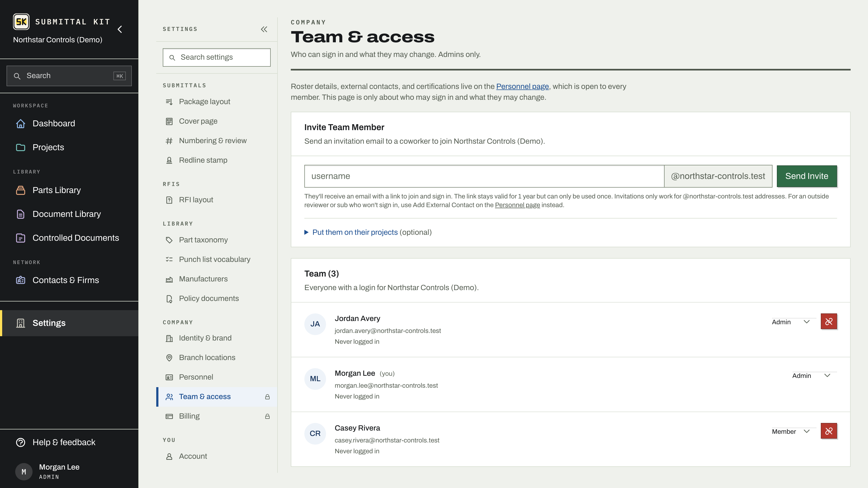Click the Search settings field

217,57
